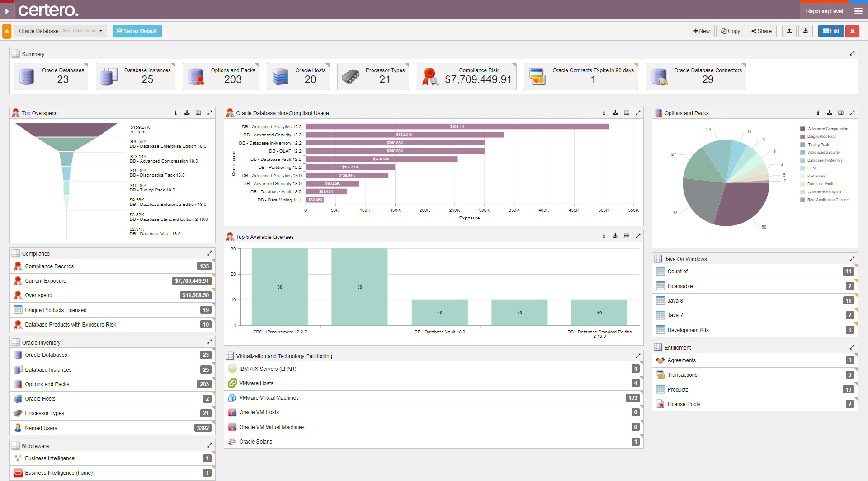Click the Compliance Risk ribbon icon
This screenshot has width=868, height=481.
[x=429, y=76]
